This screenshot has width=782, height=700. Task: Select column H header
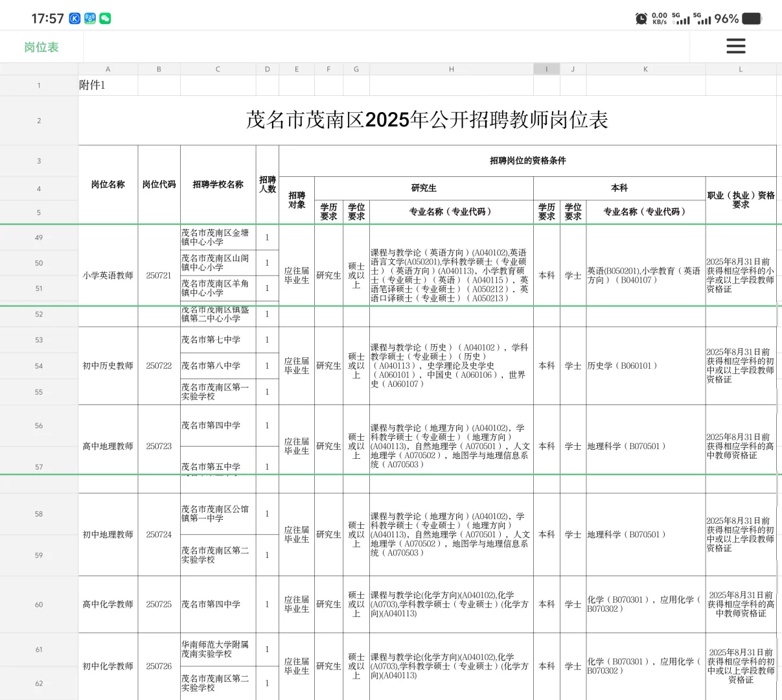(x=451, y=69)
